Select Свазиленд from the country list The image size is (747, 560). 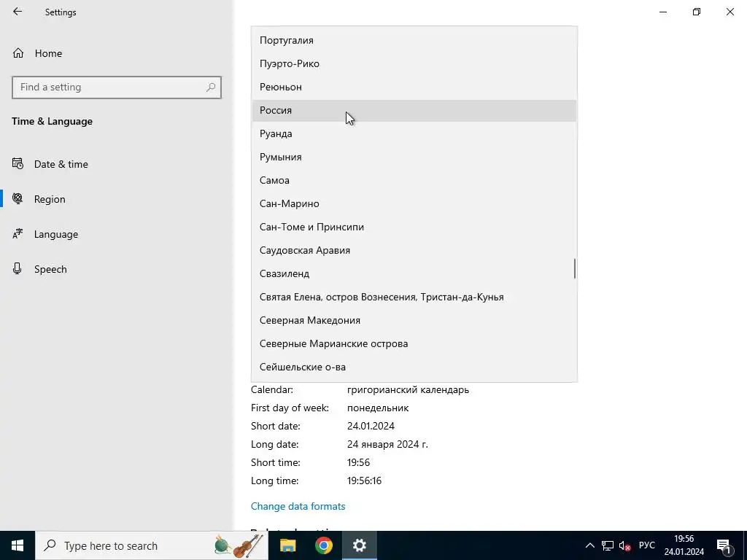point(414,274)
